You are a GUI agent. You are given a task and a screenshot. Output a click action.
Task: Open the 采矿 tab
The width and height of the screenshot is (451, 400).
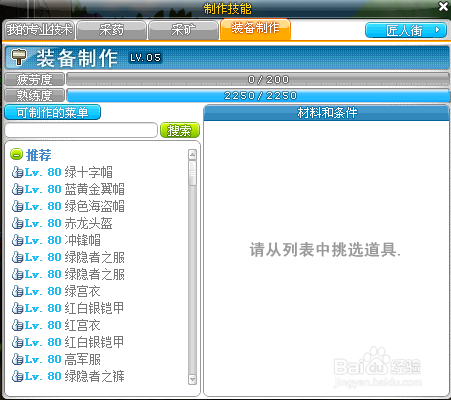click(183, 30)
